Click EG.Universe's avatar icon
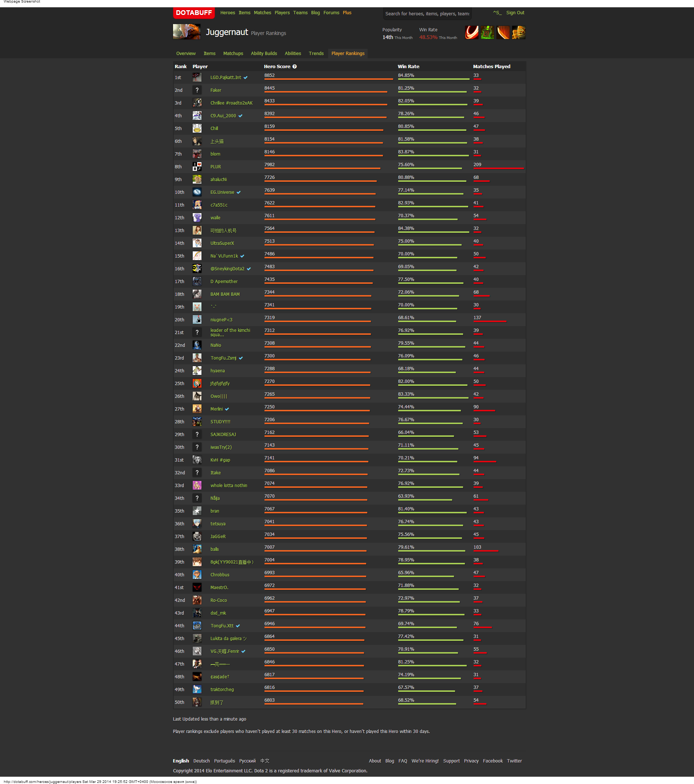 197,192
